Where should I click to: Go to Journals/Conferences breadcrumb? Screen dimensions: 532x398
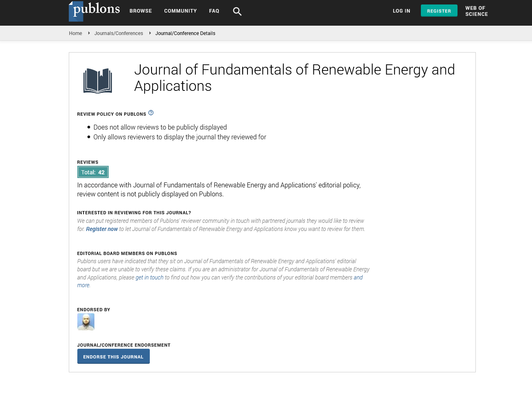(118, 33)
